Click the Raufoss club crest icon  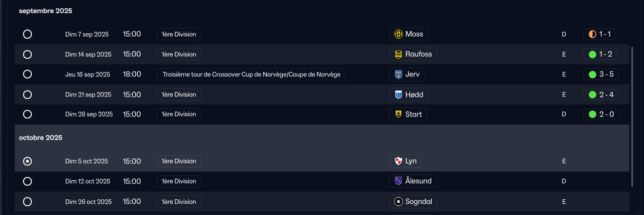399,54
